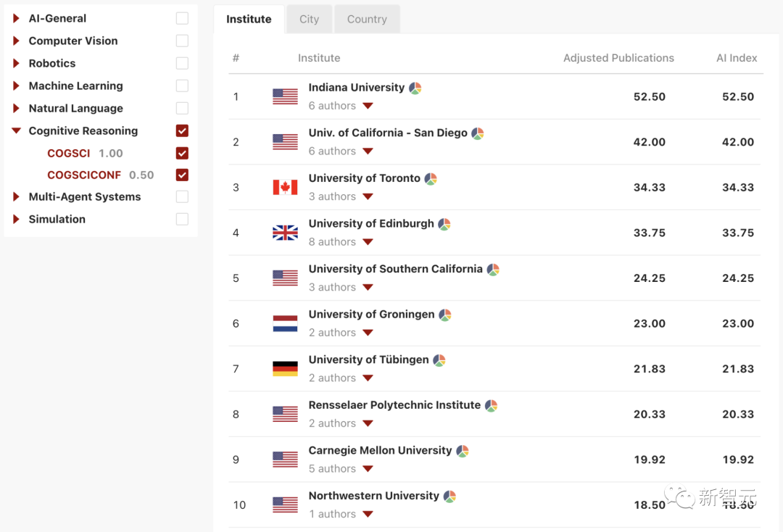Expand the Machine Learning category
The width and height of the screenshot is (783, 532).
tap(17, 86)
